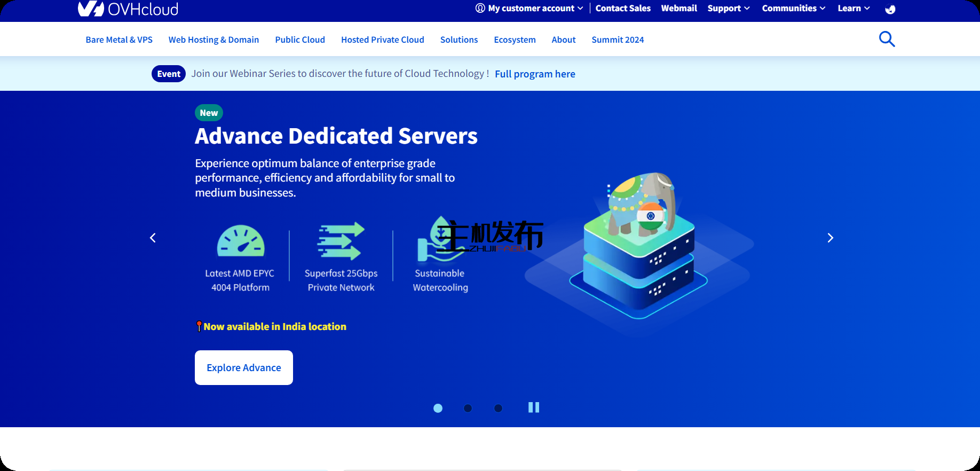Click the 25Gbps network arrows icon

341,241
